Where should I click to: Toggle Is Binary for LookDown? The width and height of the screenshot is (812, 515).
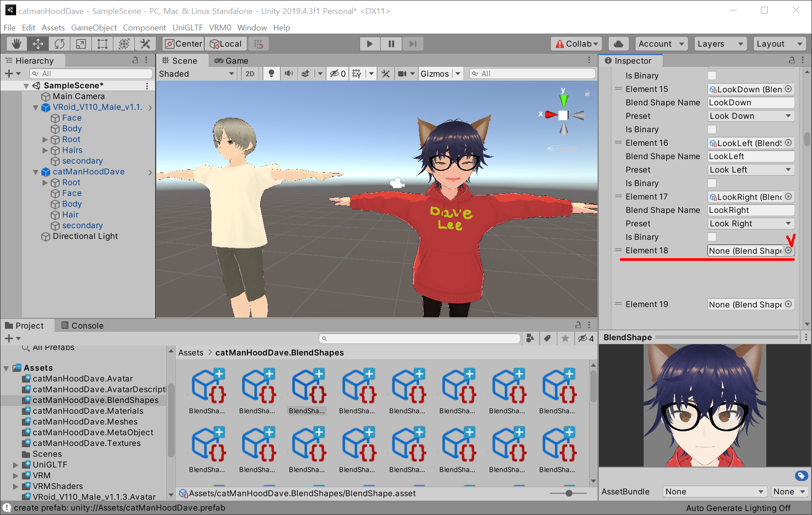click(x=712, y=130)
